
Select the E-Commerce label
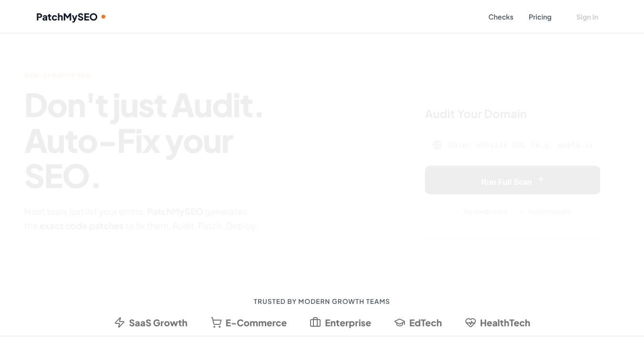click(x=256, y=323)
